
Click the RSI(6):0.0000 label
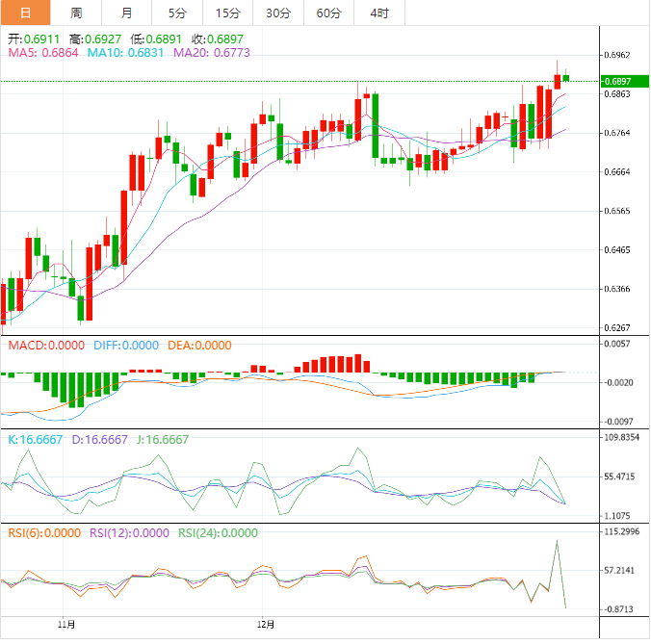coord(44,532)
